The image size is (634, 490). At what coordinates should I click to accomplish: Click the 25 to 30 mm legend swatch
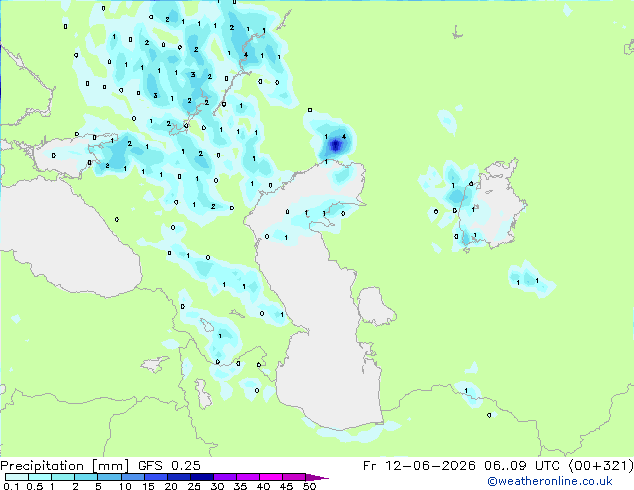click(202, 477)
